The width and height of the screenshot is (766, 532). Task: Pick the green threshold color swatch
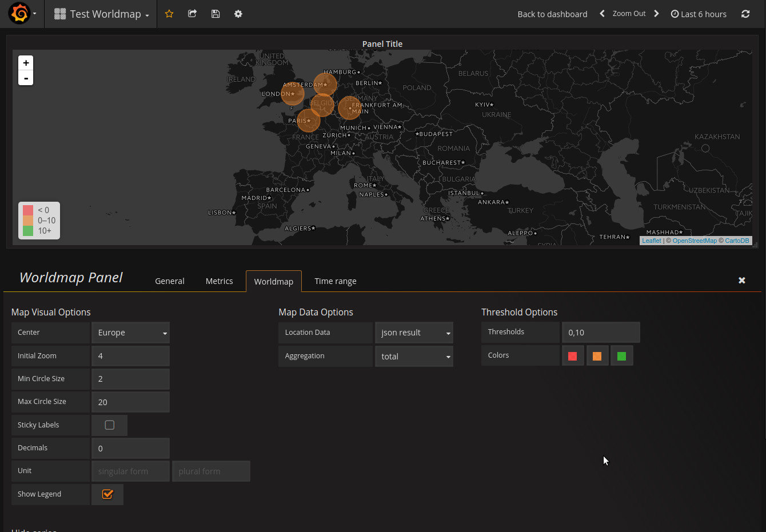click(x=622, y=356)
